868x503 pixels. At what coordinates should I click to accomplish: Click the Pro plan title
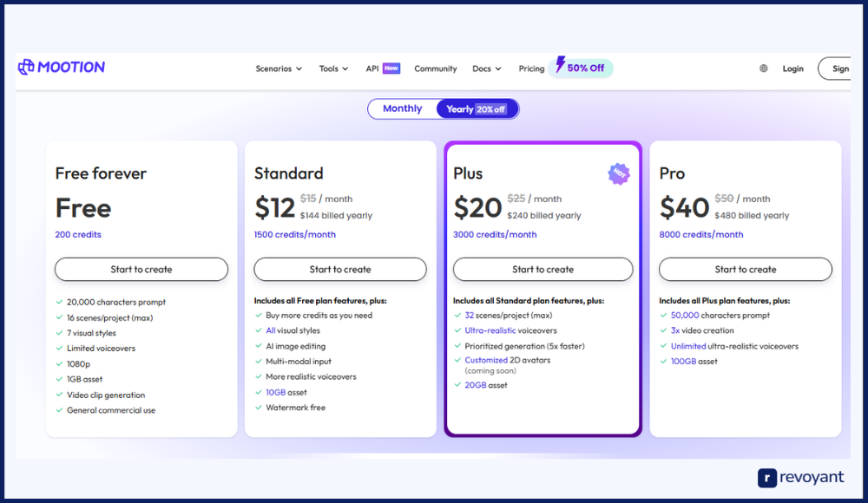(x=672, y=173)
